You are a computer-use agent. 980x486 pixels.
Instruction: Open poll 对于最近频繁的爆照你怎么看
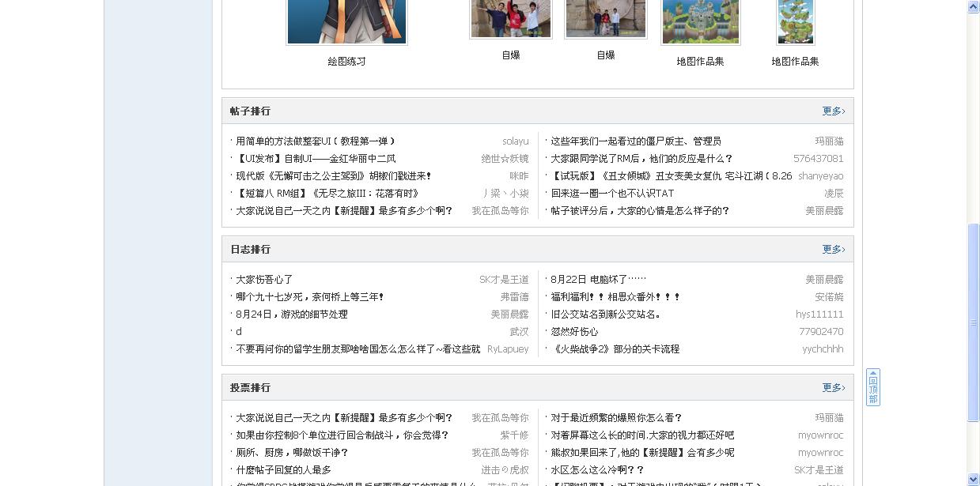click(616, 418)
